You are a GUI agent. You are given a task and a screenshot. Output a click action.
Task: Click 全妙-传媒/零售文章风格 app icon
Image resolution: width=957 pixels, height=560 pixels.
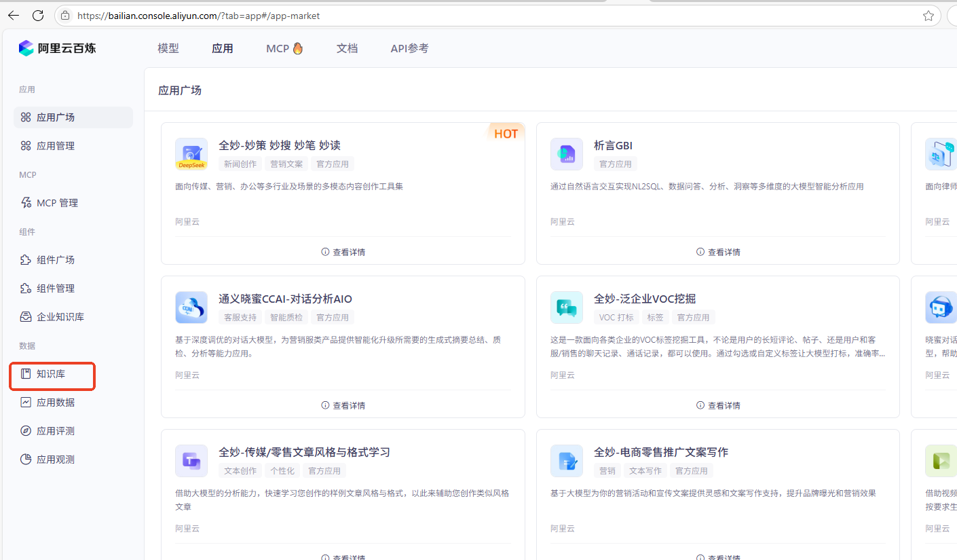(191, 461)
